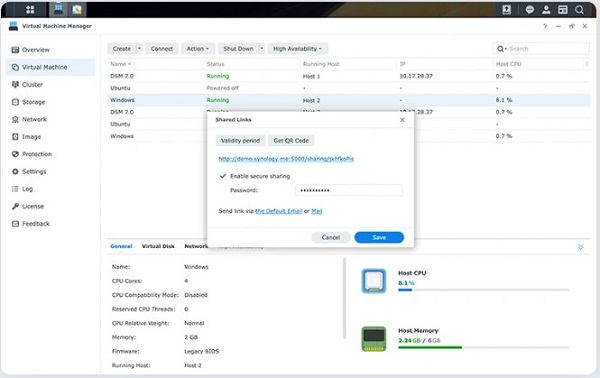Image resolution: width=600 pixels, height=378 pixels.
Task: Select the first Ubuntu powered off row
Action: pos(348,88)
